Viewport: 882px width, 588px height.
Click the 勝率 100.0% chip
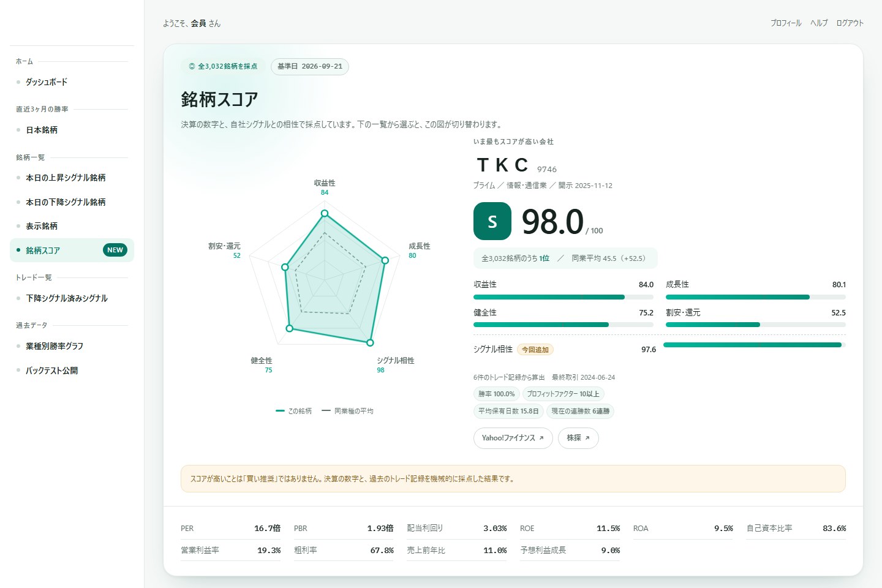coord(497,394)
